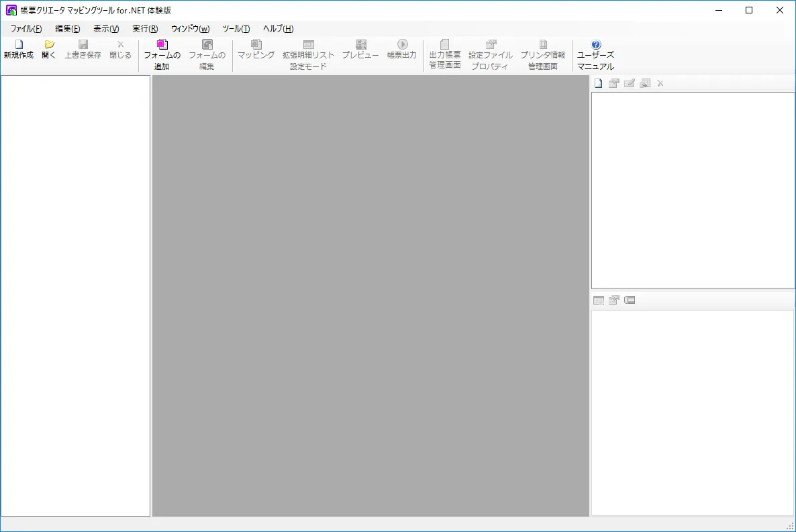Open the ファイル(F) menu

click(26, 29)
